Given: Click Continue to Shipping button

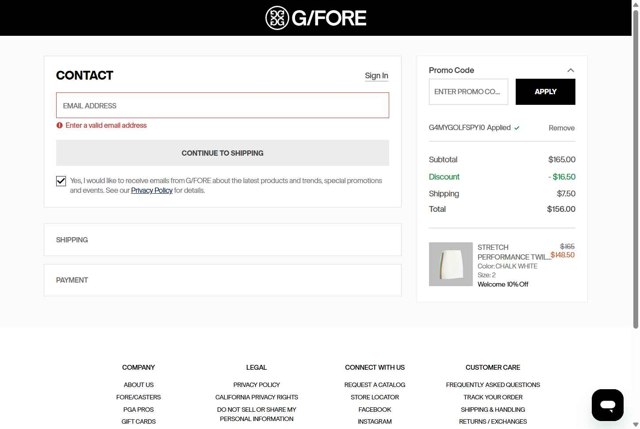Looking at the screenshot, I should click(222, 153).
